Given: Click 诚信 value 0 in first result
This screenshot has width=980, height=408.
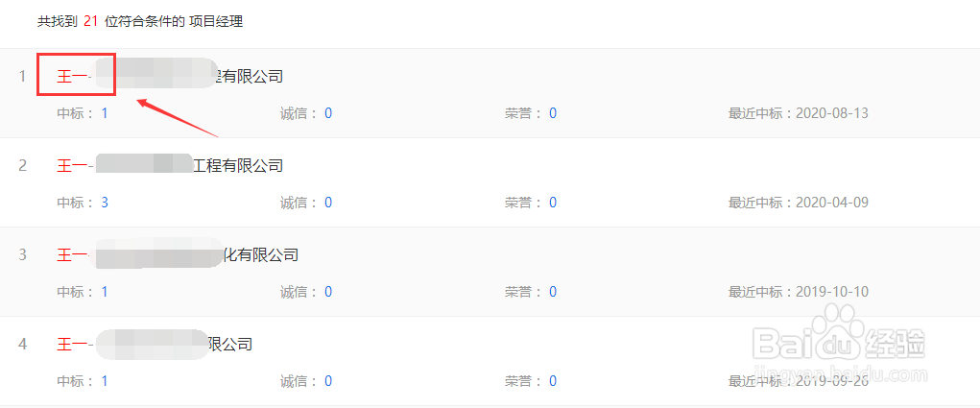Looking at the screenshot, I should pos(328,113).
